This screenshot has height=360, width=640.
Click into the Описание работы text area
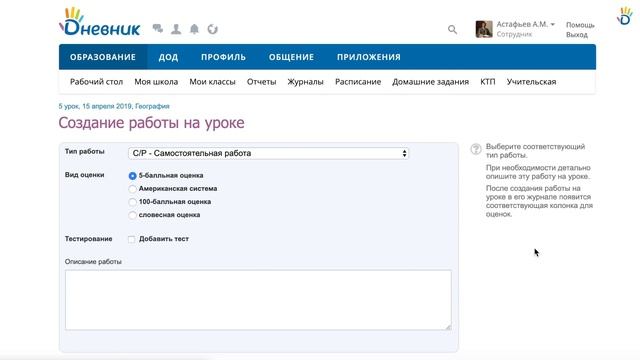[x=258, y=300]
